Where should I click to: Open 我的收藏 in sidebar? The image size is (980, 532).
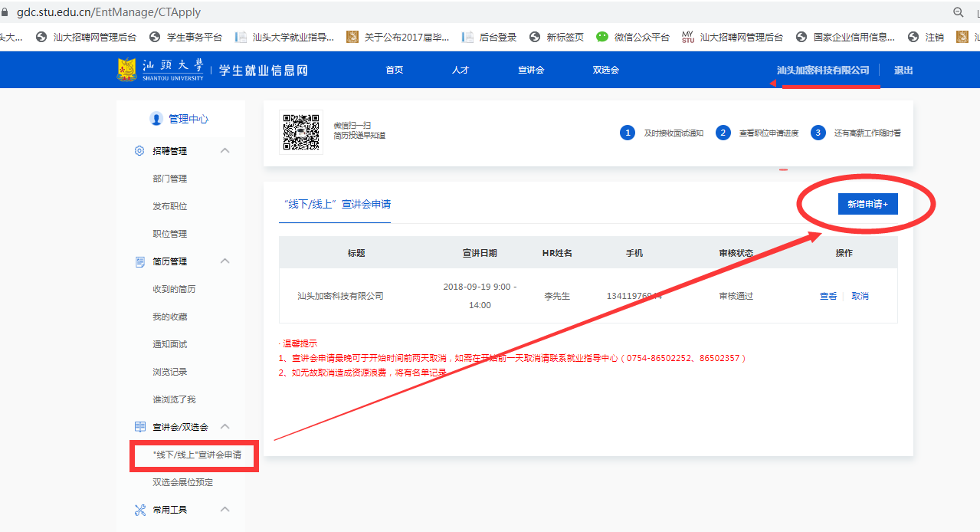[170, 317]
